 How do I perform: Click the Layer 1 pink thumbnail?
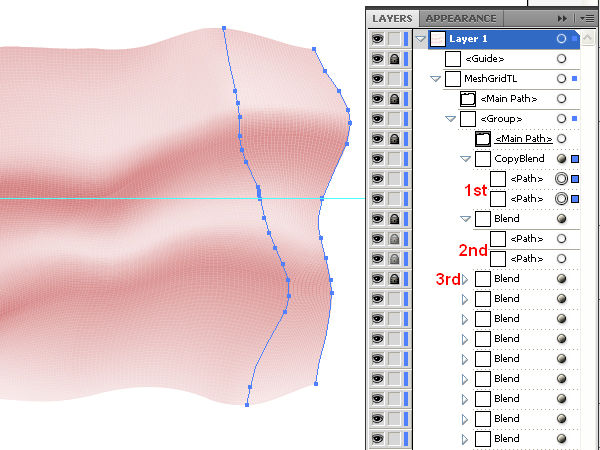(438, 39)
